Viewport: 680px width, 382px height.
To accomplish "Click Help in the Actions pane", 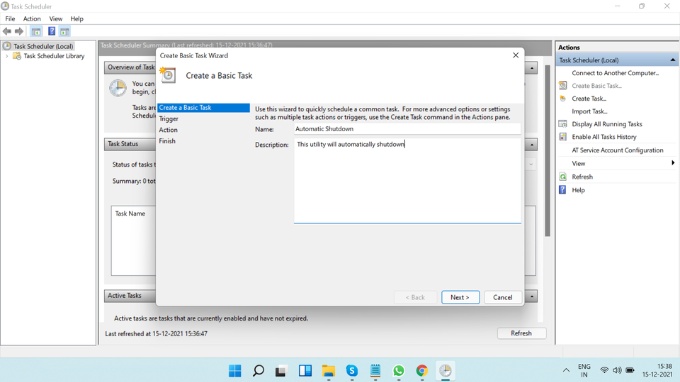I will click(x=578, y=190).
